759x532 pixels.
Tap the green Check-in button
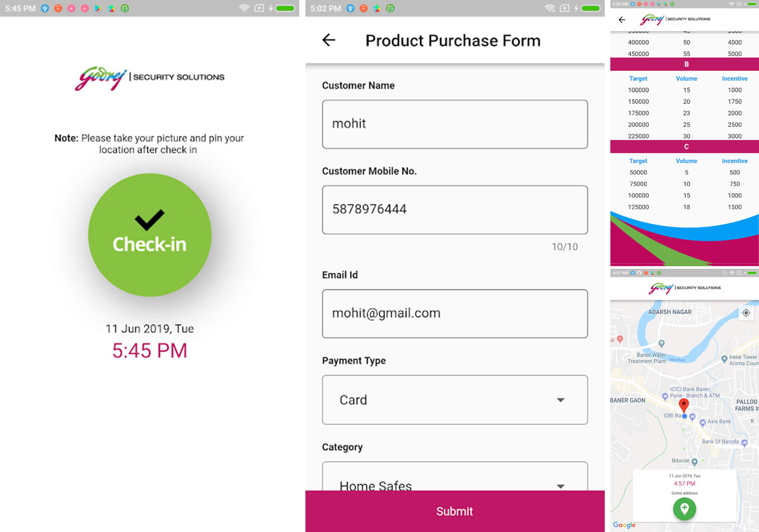coord(150,235)
